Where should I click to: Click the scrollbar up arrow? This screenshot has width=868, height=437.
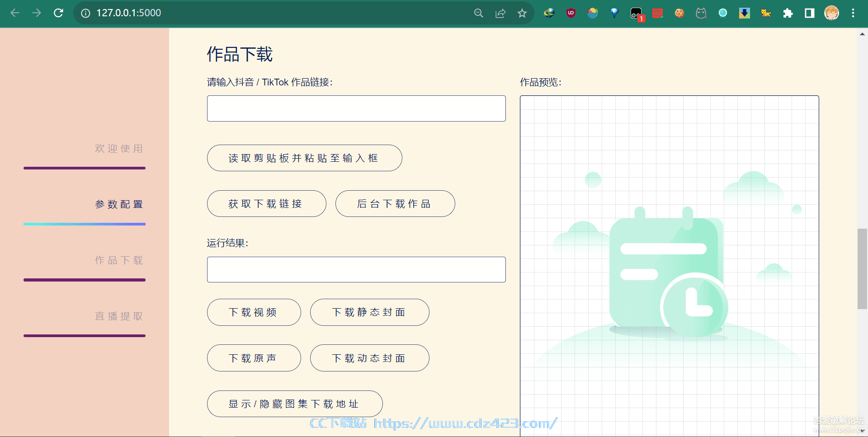(862, 33)
